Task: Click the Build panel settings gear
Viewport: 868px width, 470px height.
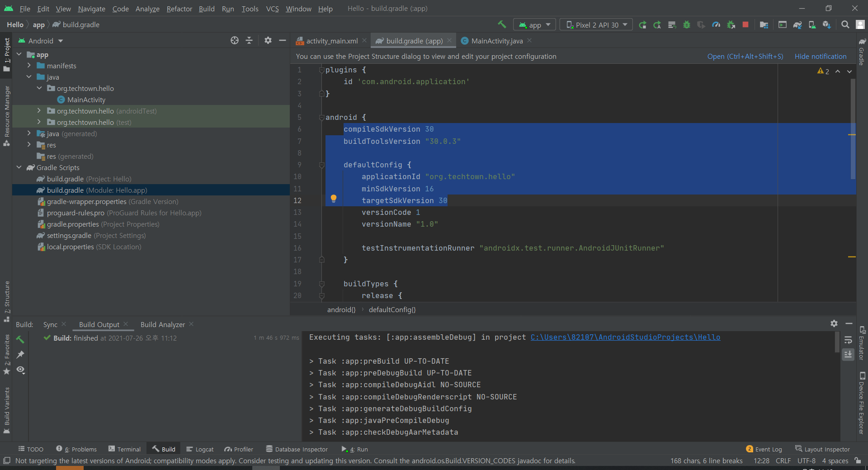Action: coord(834,323)
